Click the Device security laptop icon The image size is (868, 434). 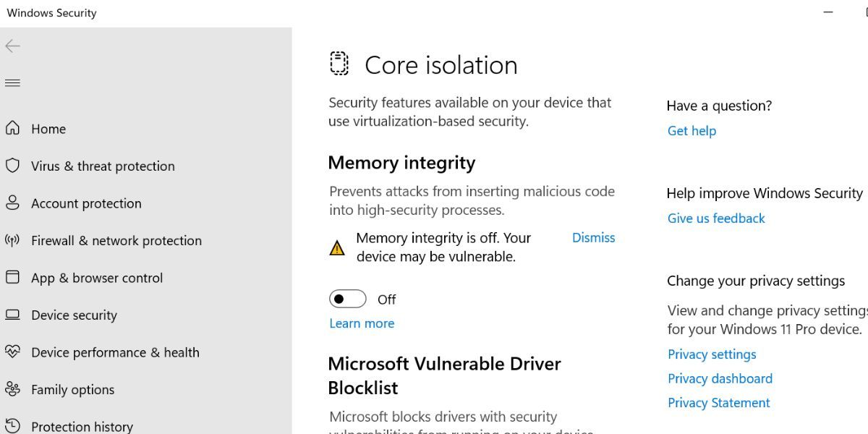click(12, 315)
